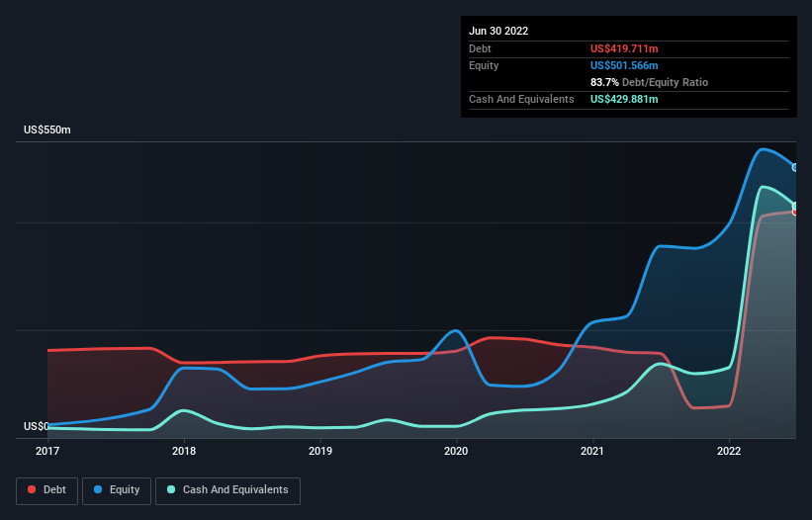This screenshot has height=520, width=812.
Task: Click the blue Equity endpoint marker
Action: pos(796,168)
